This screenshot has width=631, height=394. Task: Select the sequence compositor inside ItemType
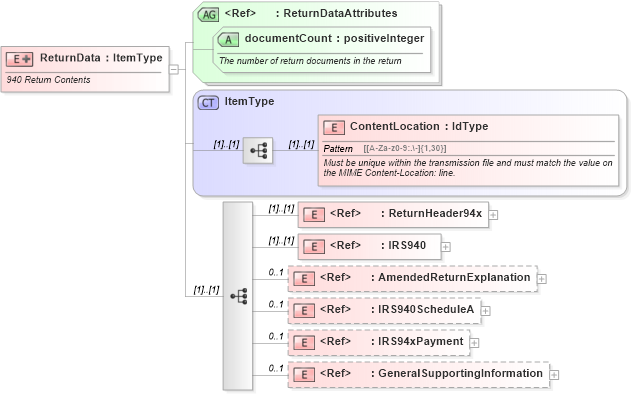click(258, 151)
